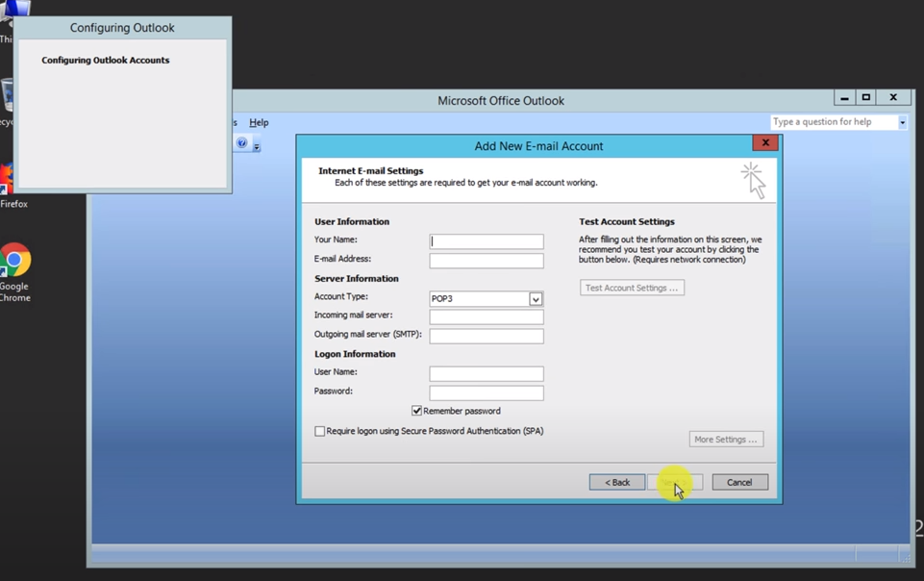Open the Help menu in Outlook
The height and width of the screenshot is (581, 924).
click(259, 122)
